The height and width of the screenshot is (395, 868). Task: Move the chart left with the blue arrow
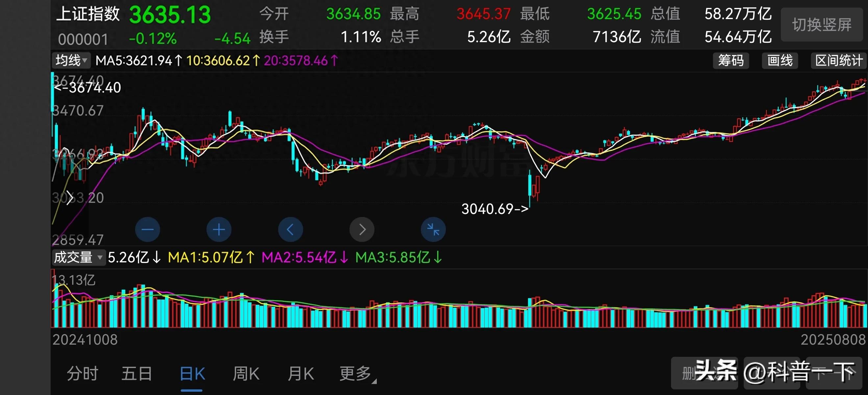290,229
